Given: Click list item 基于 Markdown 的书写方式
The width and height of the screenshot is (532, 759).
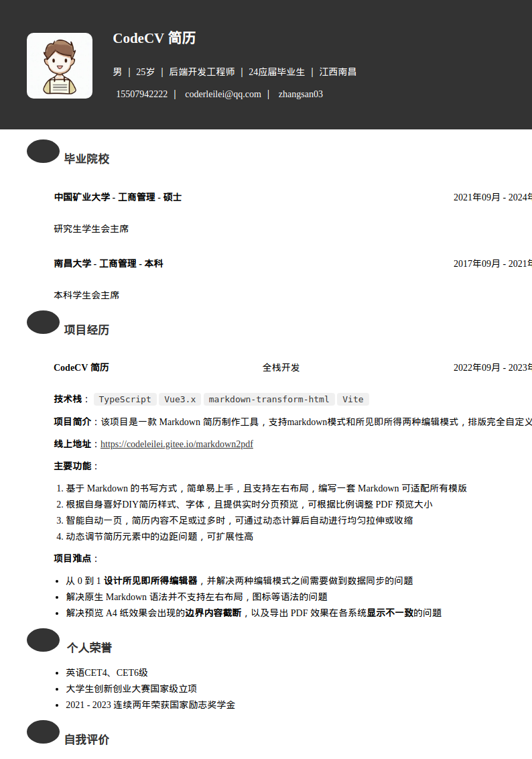Looking at the screenshot, I should click(267, 488).
